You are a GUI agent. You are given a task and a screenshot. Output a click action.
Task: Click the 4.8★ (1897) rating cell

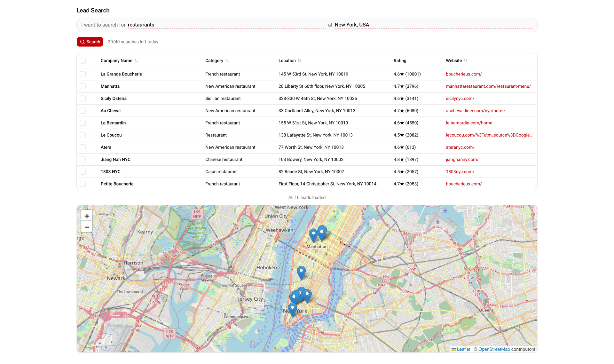(406, 159)
